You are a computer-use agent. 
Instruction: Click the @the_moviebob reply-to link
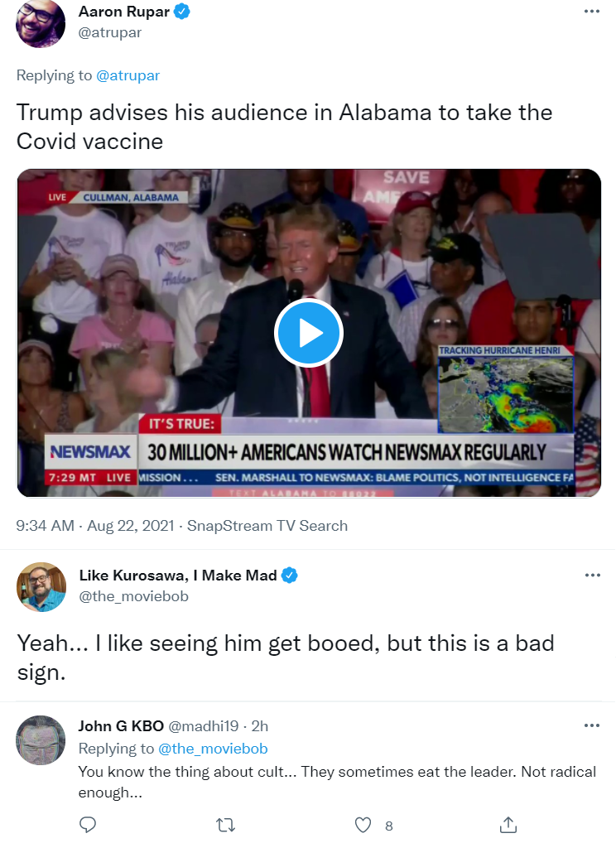(213, 749)
